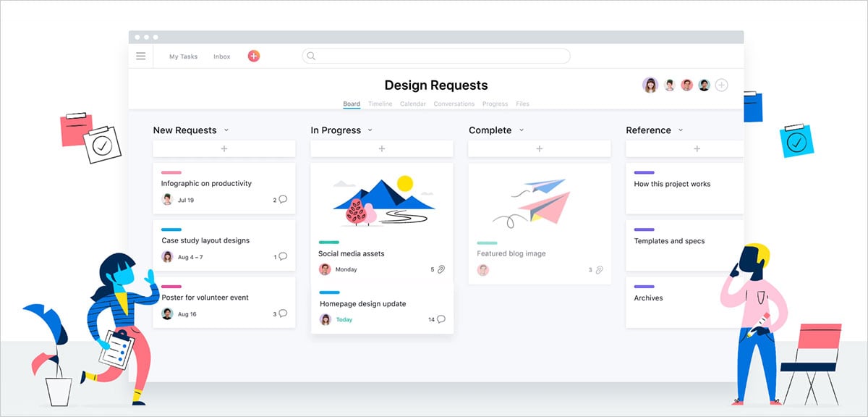Image resolution: width=868 pixels, height=417 pixels.
Task: Open the Inbox
Action: 221,56
